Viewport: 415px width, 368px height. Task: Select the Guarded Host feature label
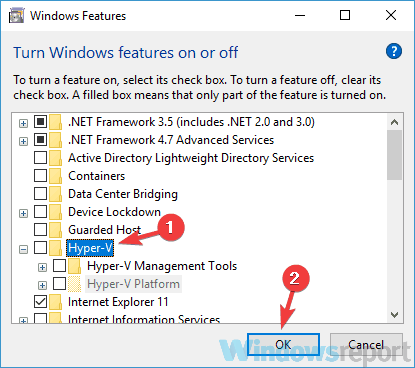[104, 230]
